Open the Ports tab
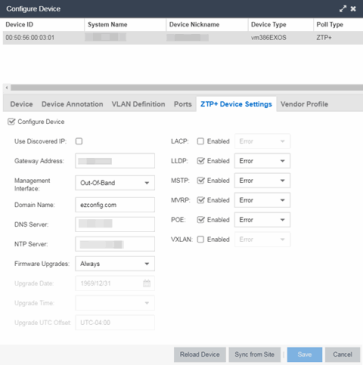 pos(183,104)
